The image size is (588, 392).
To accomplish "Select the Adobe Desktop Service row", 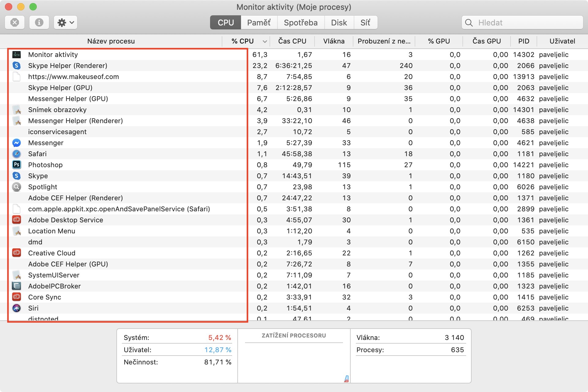I will (66, 220).
